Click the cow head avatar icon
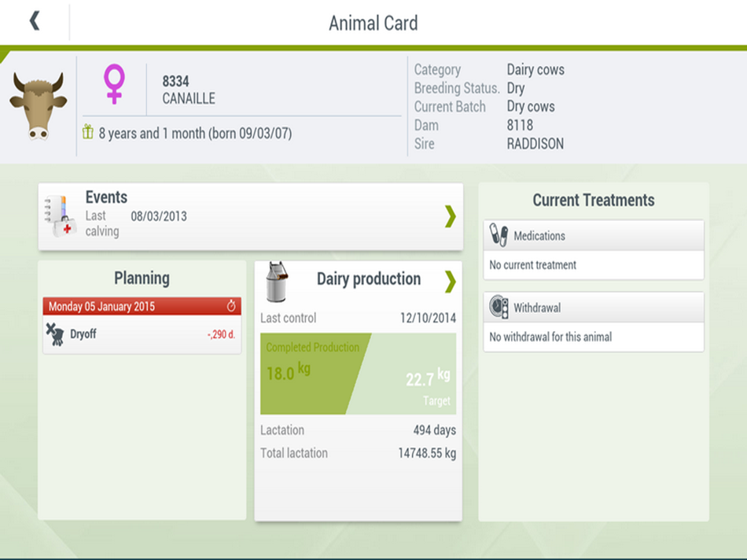 coord(38,106)
